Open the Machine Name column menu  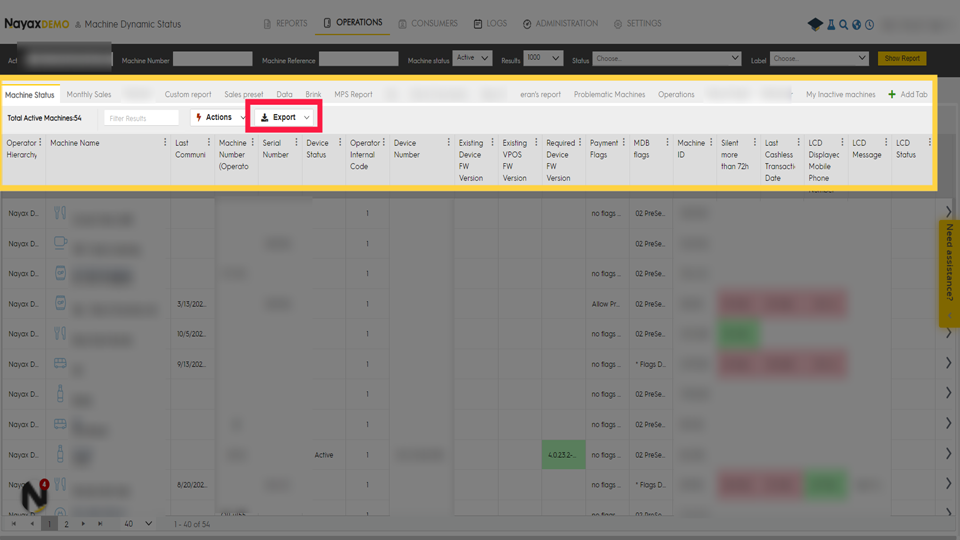point(165,143)
